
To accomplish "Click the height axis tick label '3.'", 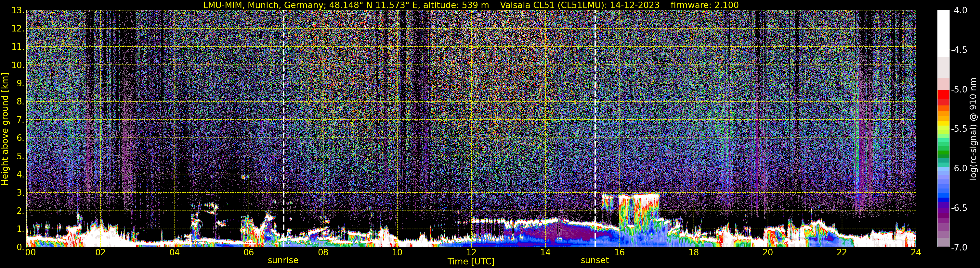I will point(20,192).
